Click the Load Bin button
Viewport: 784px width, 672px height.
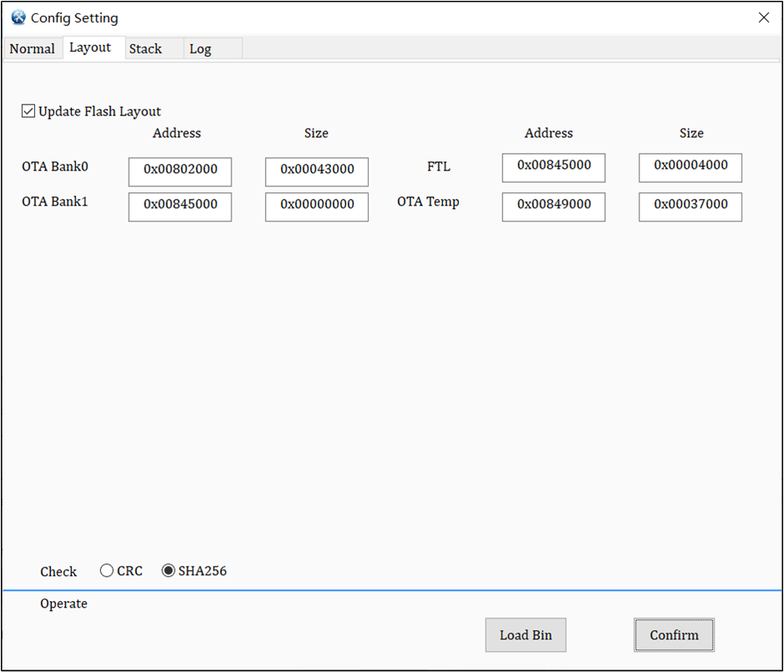pyautogui.click(x=525, y=634)
